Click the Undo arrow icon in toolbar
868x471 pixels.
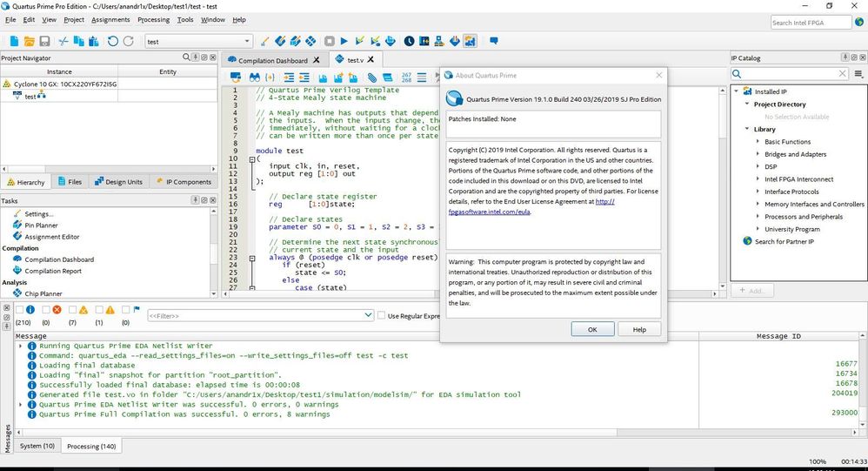[112, 41]
